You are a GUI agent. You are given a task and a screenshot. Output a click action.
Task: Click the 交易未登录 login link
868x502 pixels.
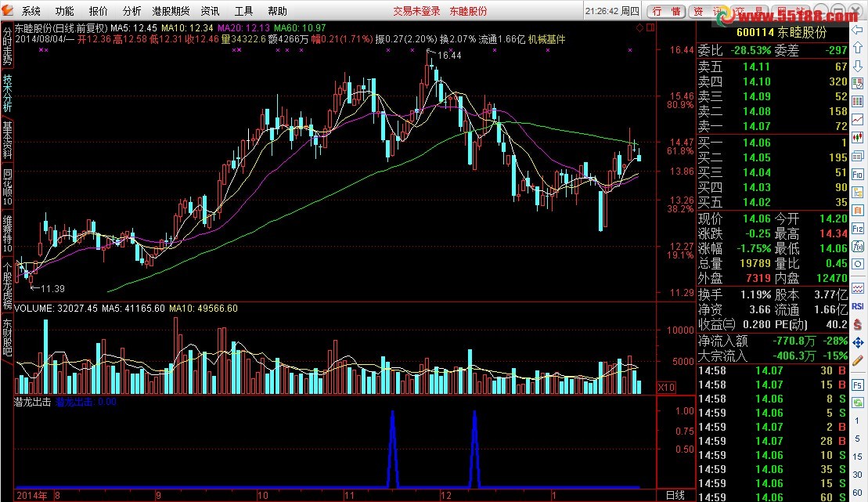[x=416, y=11]
